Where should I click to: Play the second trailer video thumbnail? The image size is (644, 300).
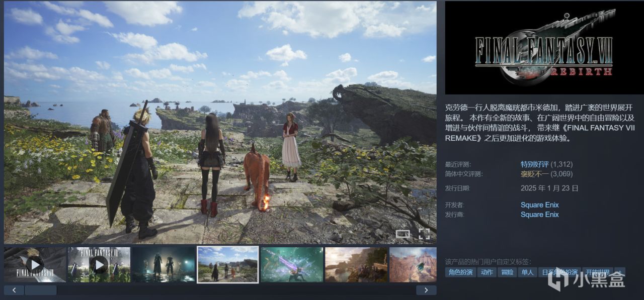point(99,264)
